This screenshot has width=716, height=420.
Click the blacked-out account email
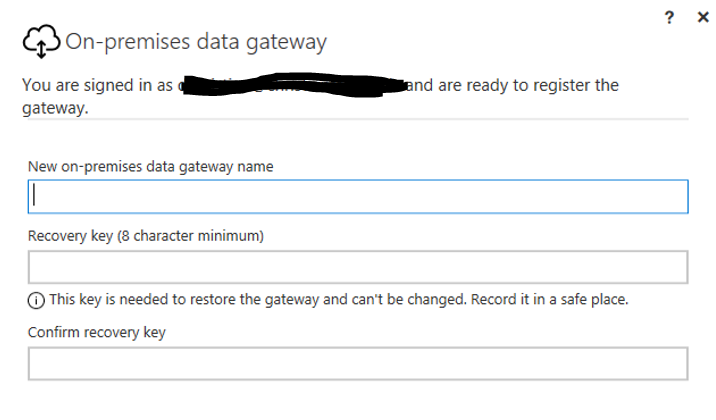click(x=292, y=85)
